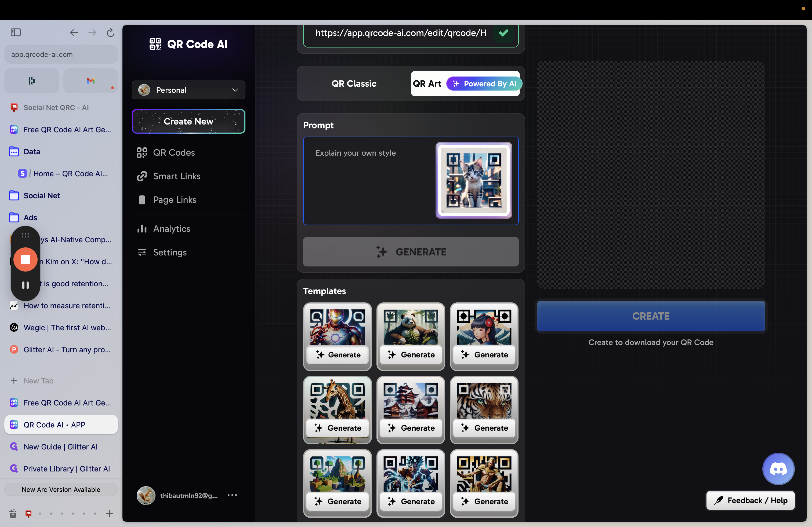Click the user avatar thibautmln92

(146, 495)
